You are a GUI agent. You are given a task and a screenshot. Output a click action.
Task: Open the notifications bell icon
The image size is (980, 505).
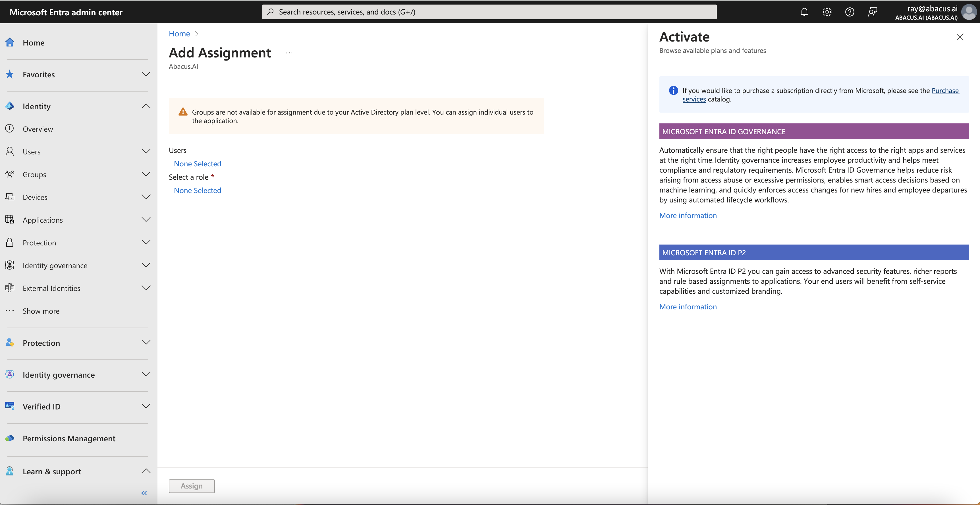pos(804,12)
